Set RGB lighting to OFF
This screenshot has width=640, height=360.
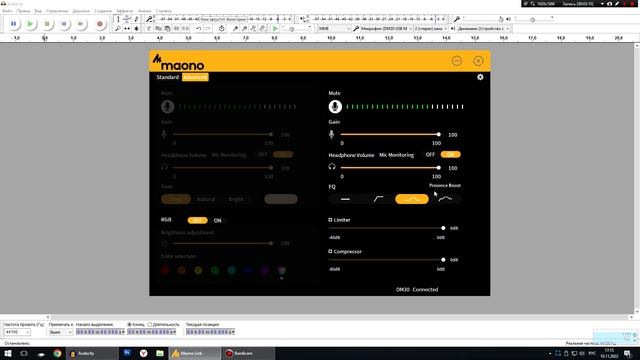click(198, 220)
